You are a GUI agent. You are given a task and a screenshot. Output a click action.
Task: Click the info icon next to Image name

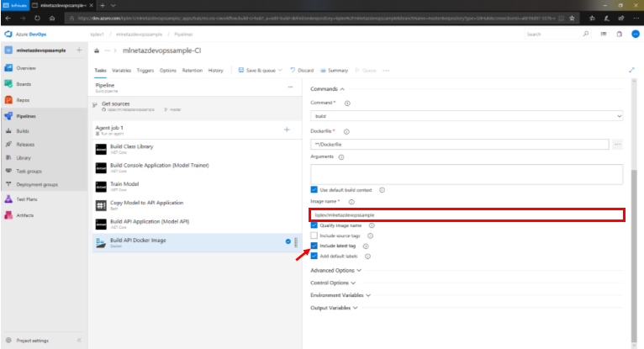(x=351, y=202)
